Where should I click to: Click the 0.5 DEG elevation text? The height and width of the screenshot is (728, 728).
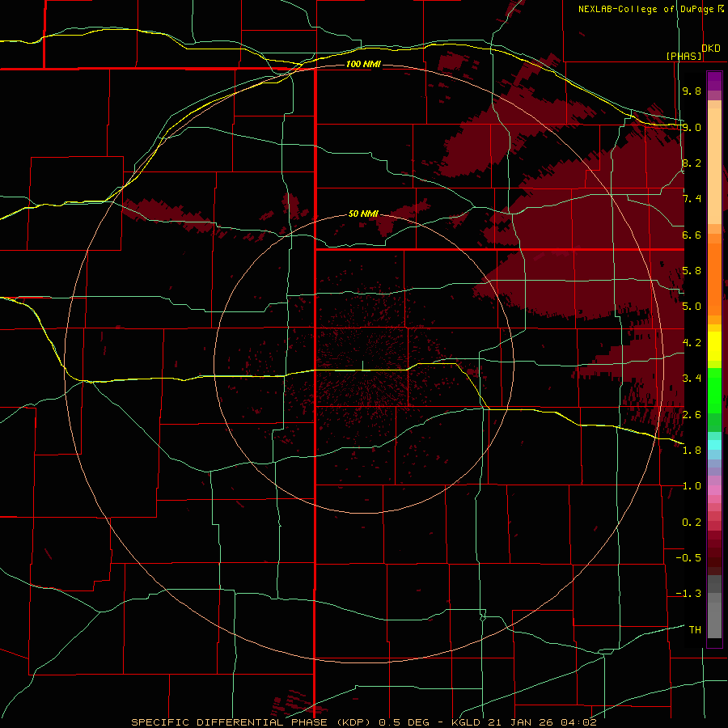pos(404,722)
